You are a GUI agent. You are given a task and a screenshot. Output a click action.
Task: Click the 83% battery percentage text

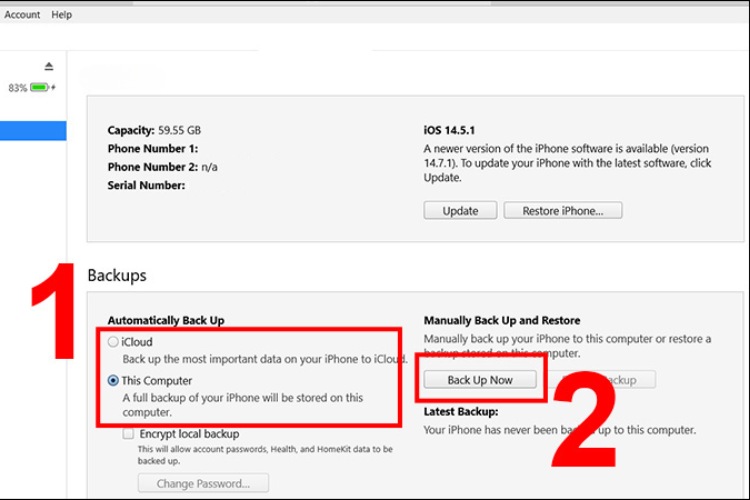17,88
